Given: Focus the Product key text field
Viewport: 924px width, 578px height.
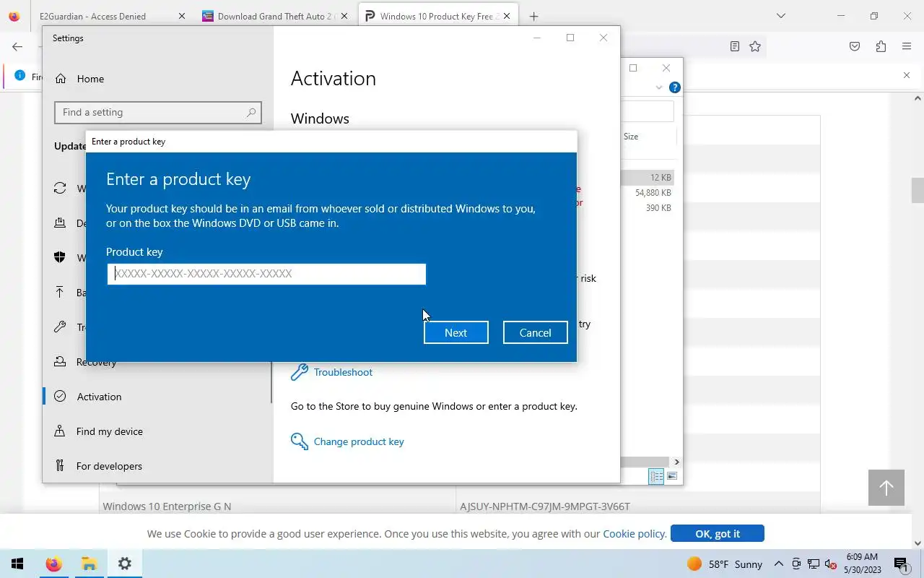Looking at the screenshot, I should click(266, 274).
